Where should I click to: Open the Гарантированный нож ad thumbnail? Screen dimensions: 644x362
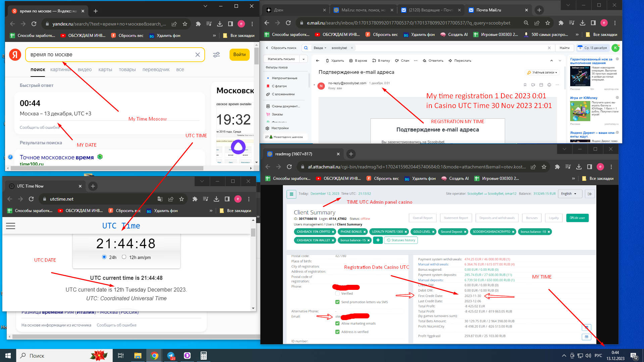[x=580, y=76]
